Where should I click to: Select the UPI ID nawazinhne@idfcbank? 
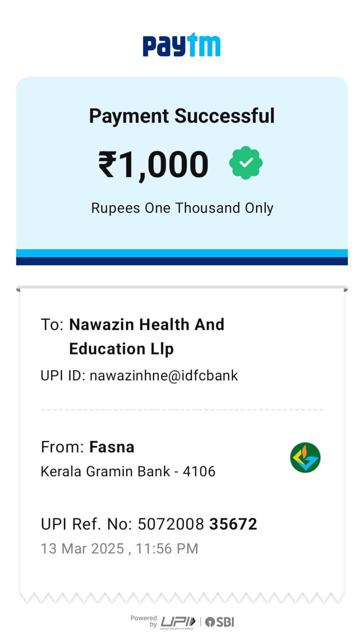[164, 376]
